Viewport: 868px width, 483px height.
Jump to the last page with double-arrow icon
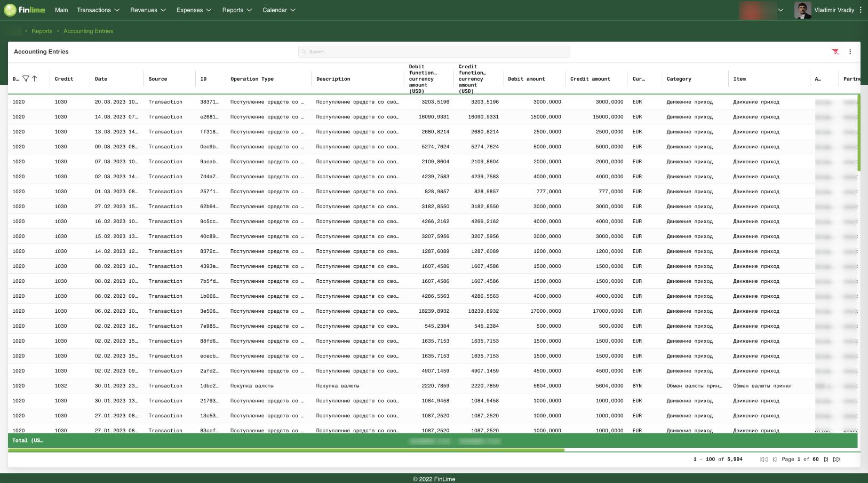(x=838, y=459)
